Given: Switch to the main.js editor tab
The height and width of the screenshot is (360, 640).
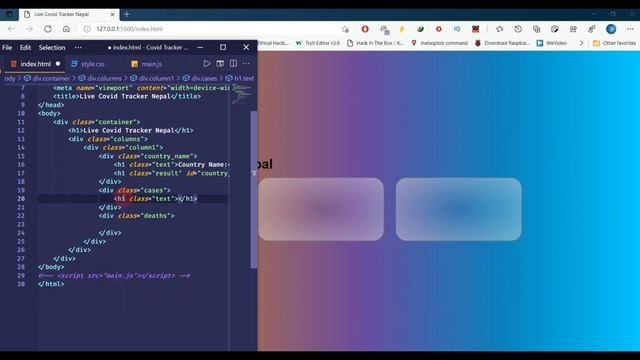Looking at the screenshot, I should [147, 64].
